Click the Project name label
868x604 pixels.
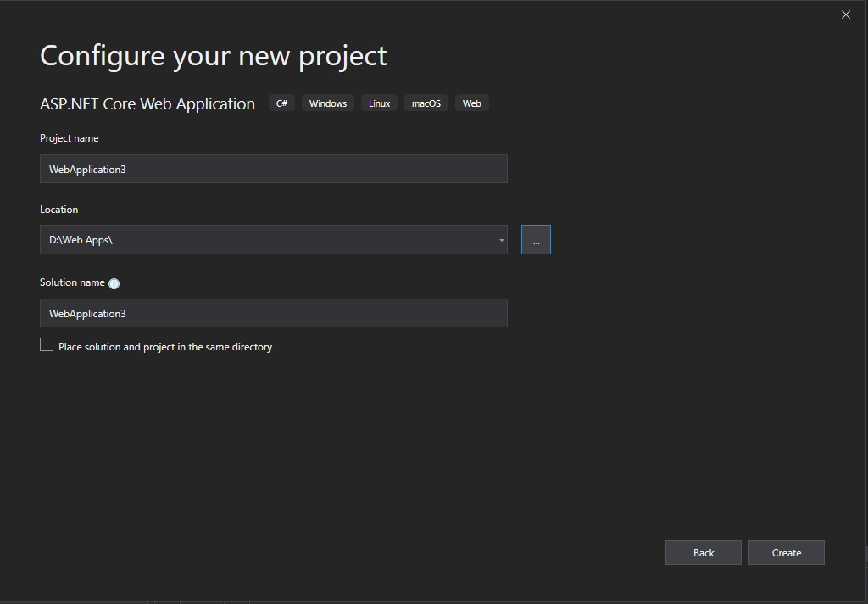[x=70, y=138]
